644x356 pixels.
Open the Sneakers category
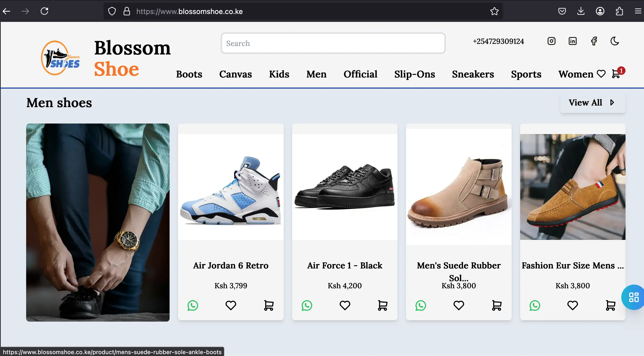(473, 74)
